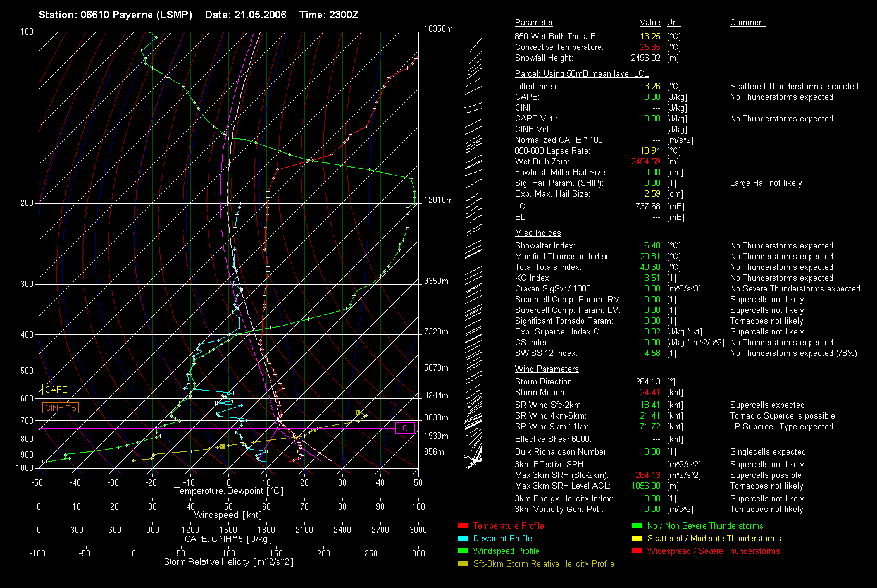Click the Station 06610 Payerne title text
Viewport: 877px width, 588px height.
pyautogui.click(x=115, y=15)
